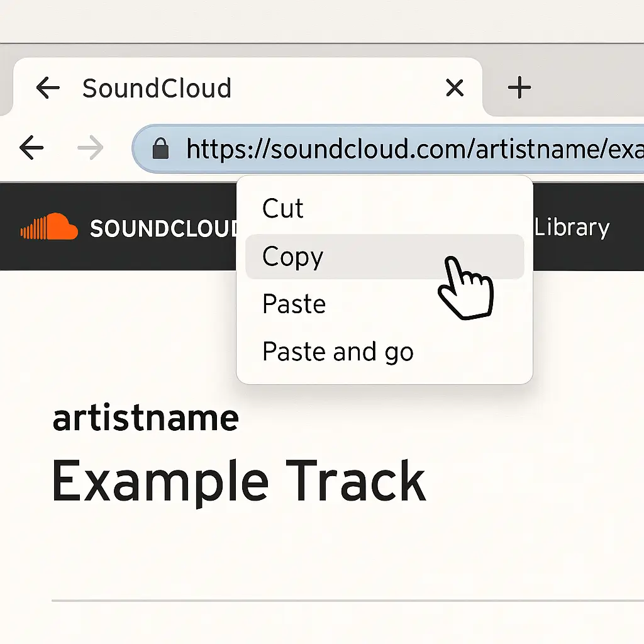Switch to the SoundCloud tab title

coord(157,88)
